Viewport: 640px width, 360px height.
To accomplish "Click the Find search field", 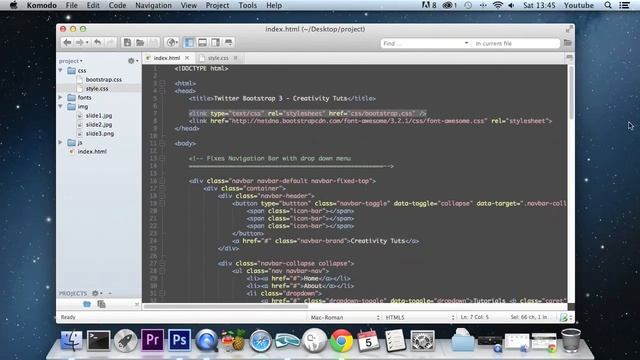I will click(422, 43).
